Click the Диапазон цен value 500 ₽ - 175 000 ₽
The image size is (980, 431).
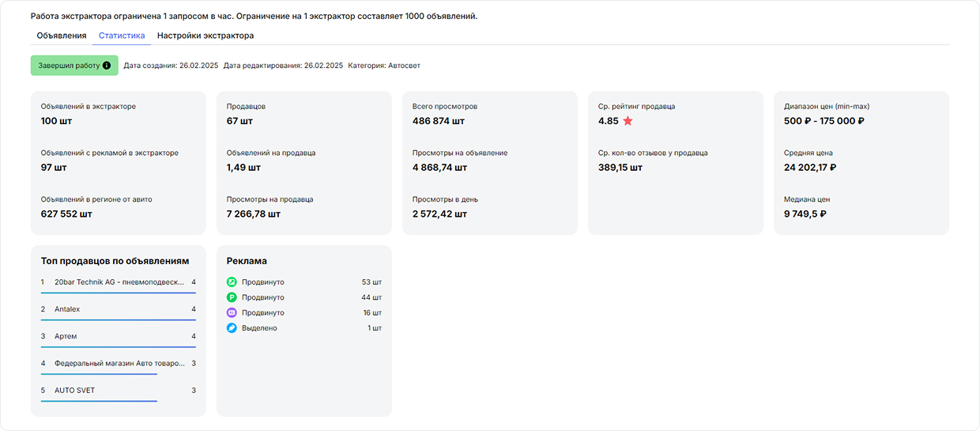tap(824, 121)
